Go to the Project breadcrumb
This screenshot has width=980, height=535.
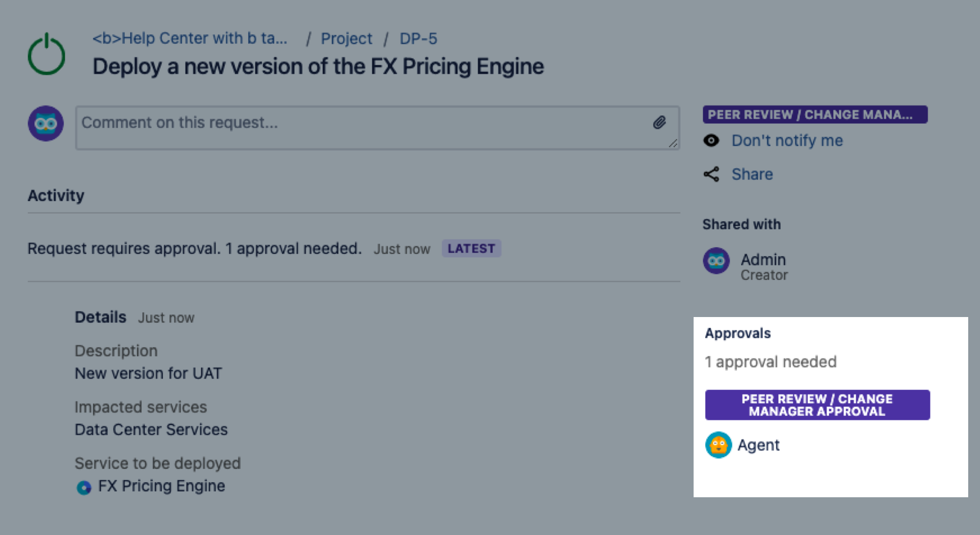pyautogui.click(x=346, y=38)
